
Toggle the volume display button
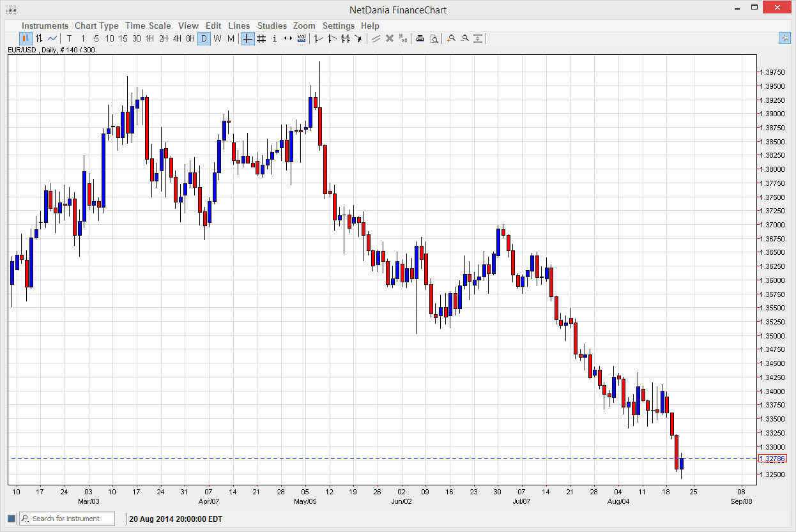pos(302,38)
